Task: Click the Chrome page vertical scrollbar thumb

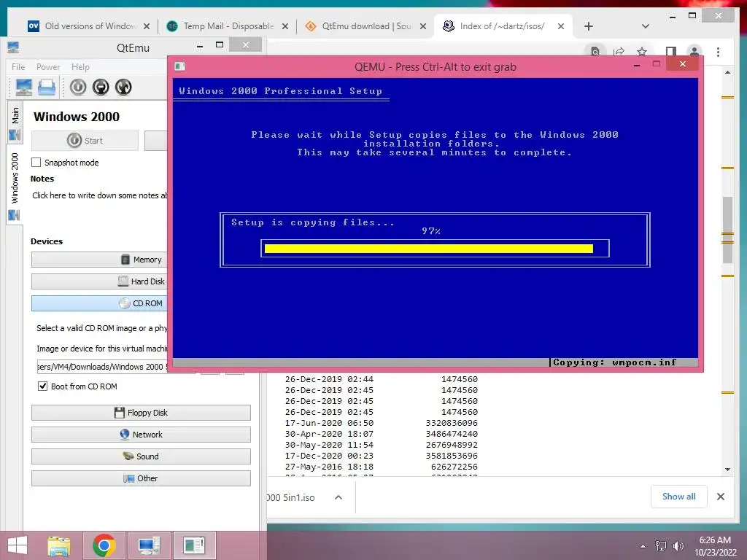Action: coord(727,230)
